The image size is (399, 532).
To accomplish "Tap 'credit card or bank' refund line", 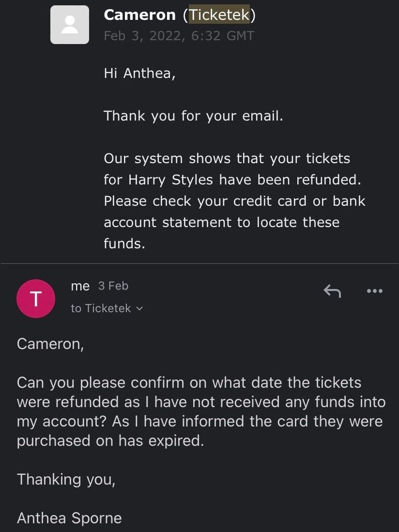I will pos(299,201).
